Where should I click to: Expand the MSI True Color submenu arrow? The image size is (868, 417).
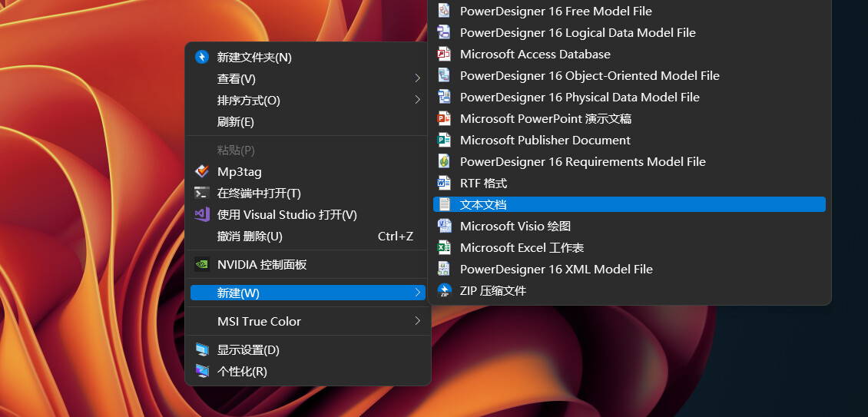pos(417,321)
